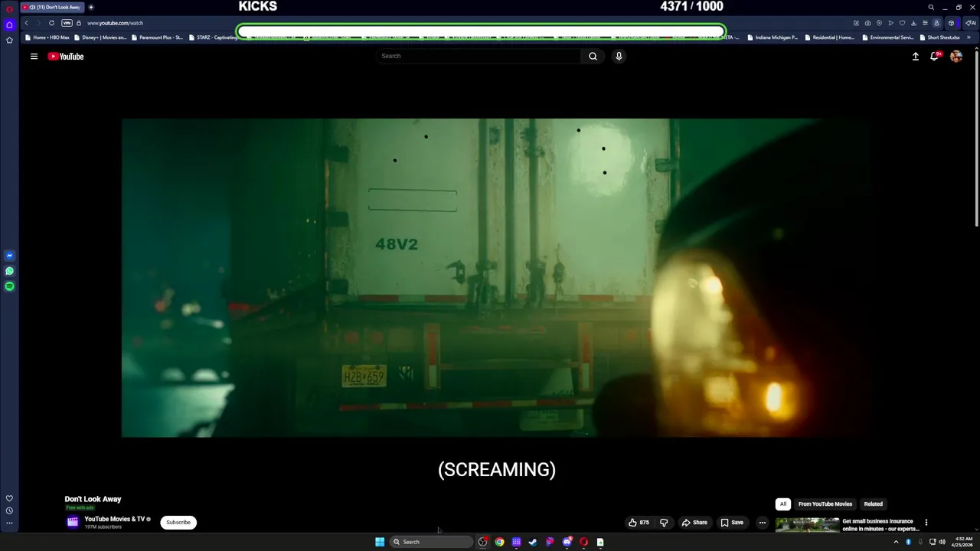Open the Opera downloads arrow icon
The height and width of the screenshot is (551, 980).
(913, 23)
